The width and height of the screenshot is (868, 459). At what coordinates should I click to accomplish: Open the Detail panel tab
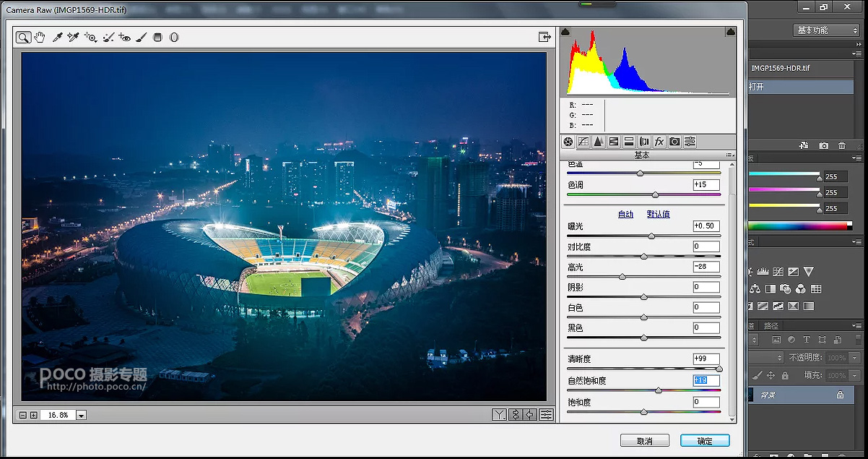[599, 142]
